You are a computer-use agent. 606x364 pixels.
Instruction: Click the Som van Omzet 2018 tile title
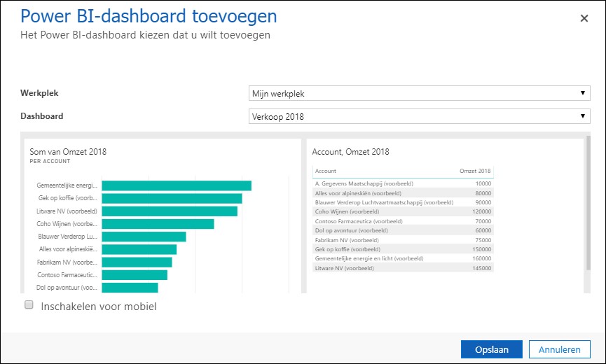tap(68, 151)
